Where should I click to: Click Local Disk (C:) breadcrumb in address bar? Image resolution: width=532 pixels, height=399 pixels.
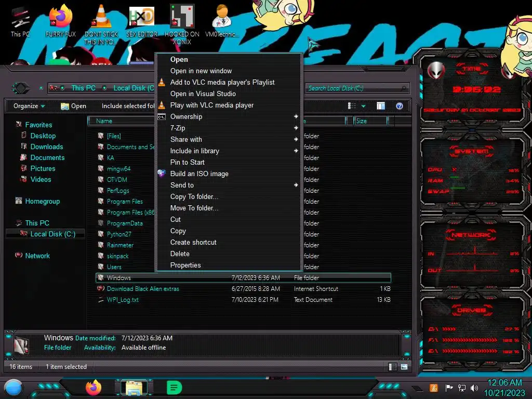(x=134, y=88)
